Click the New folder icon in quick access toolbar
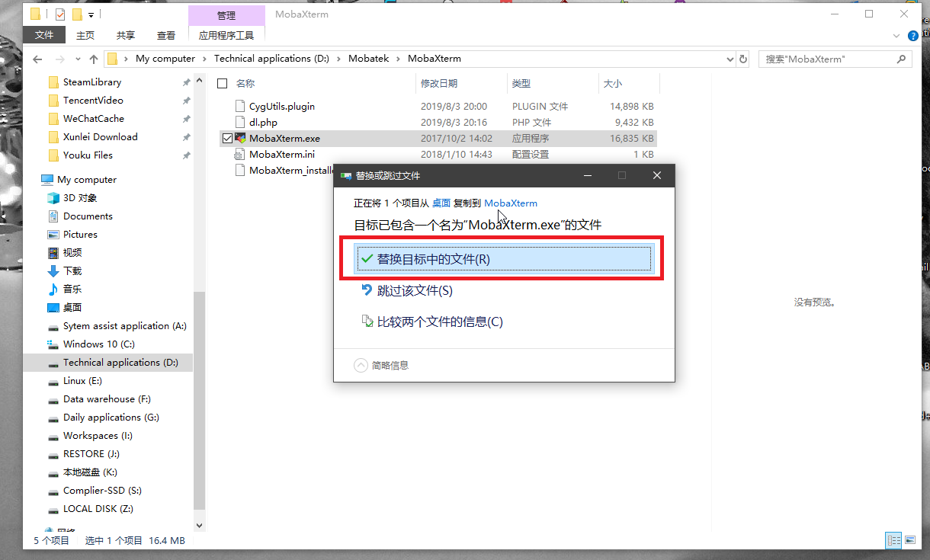 (77, 14)
